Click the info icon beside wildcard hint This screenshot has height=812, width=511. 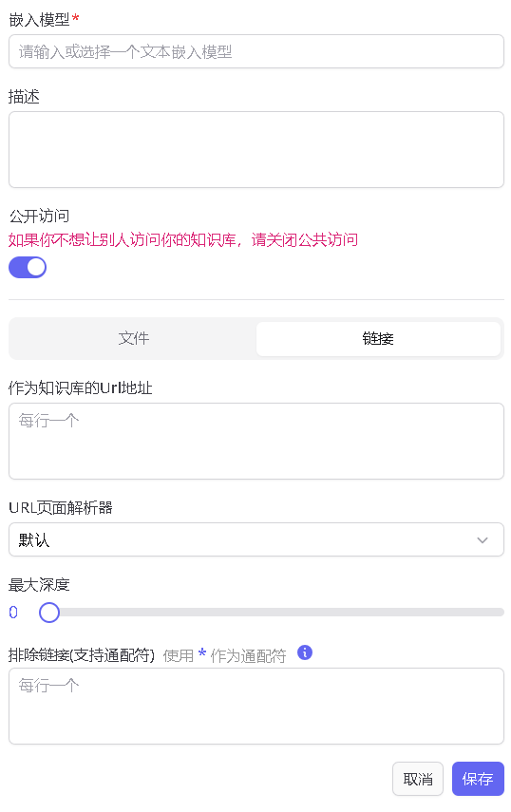(x=305, y=652)
